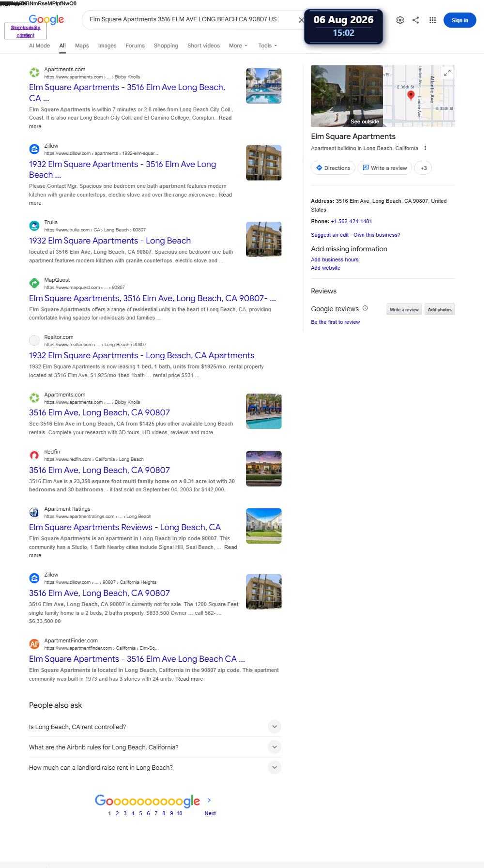This screenshot has width=490, height=868.
Task: Open Trulia result building thumbnail
Action: pos(263,239)
